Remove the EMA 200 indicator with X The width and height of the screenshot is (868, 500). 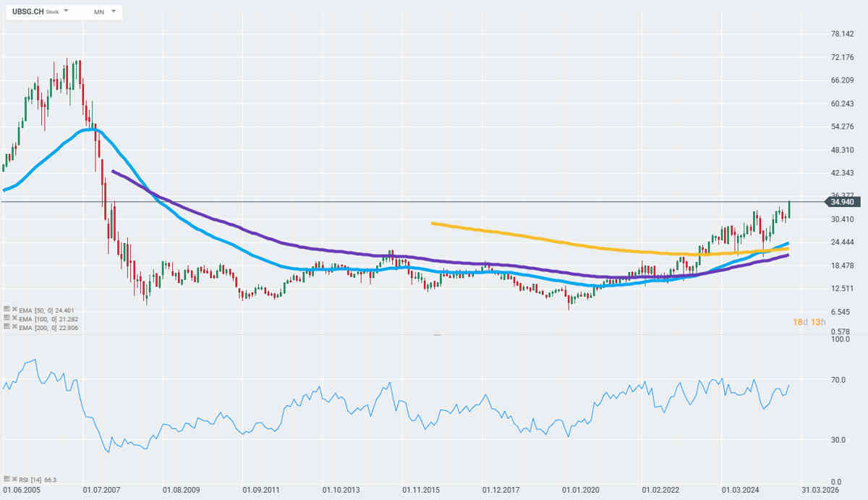point(15,328)
